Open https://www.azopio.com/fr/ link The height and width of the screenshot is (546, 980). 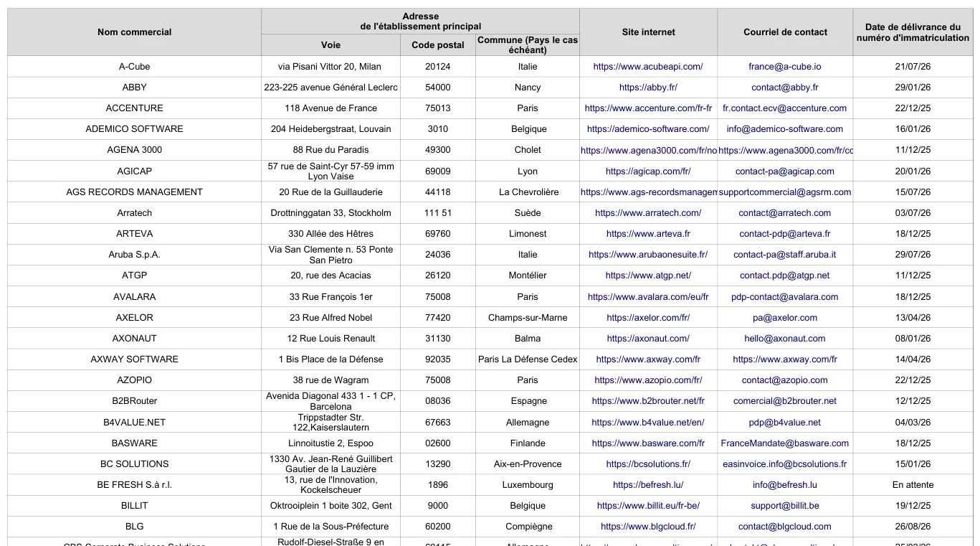648,380
